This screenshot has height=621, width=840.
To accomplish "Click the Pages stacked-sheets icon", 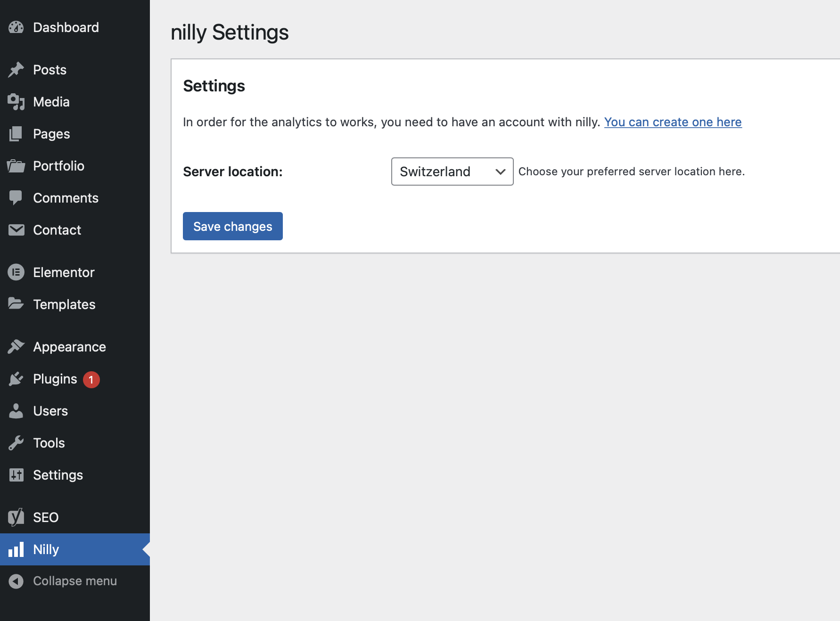I will tap(16, 134).
